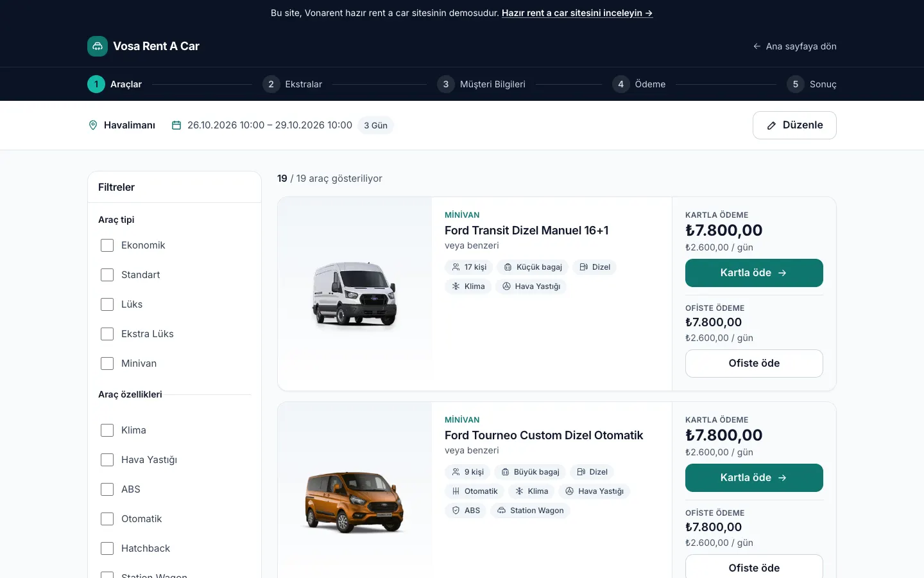Enable the Klima feature filter
Image resolution: width=924 pixels, height=578 pixels.
pos(107,430)
